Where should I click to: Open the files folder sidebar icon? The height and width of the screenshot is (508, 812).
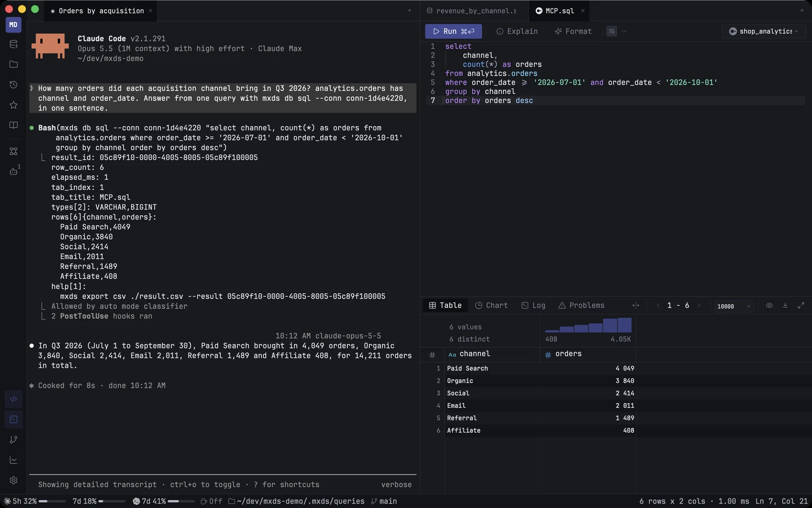click(x=14, y=64)
